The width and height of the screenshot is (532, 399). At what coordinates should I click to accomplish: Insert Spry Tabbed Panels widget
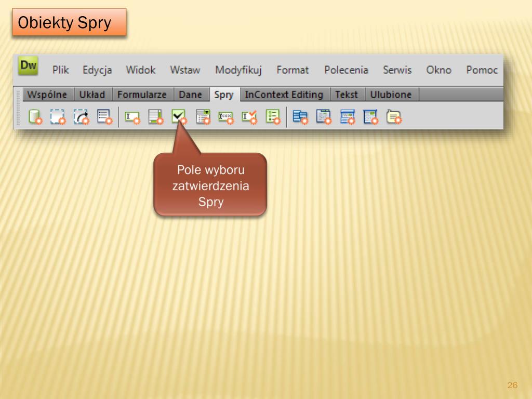click(x=324, y=117)
